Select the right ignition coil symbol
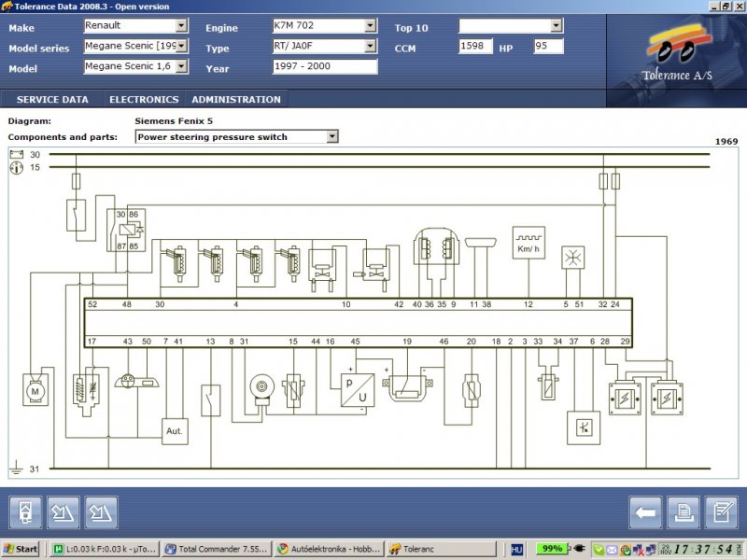 pyautogui.click(x=667, y=399)
